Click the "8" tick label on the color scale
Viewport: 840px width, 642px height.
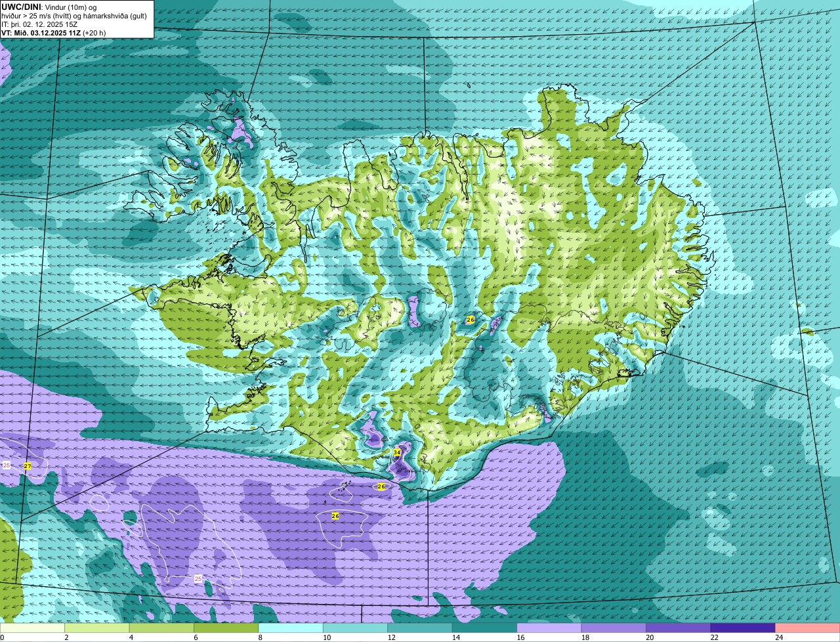(x=260, y=637)
